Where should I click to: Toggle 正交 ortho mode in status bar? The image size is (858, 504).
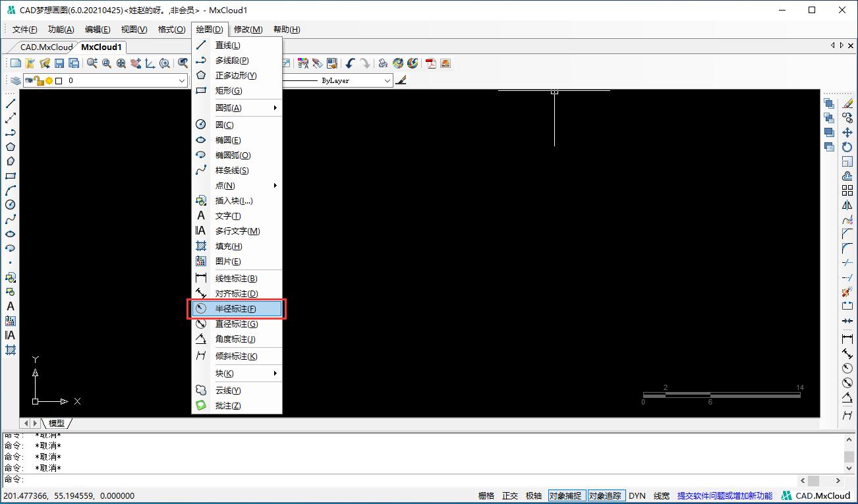(x=510, y=495)
